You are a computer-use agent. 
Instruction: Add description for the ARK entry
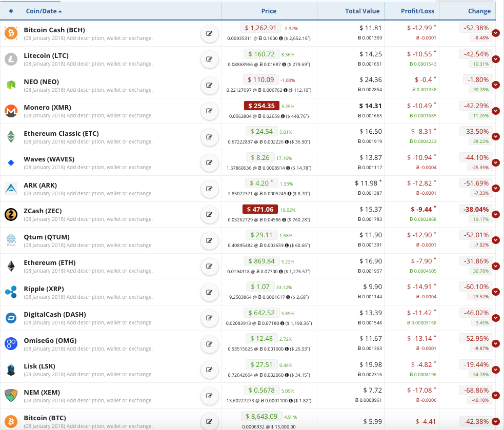[109, 193]
